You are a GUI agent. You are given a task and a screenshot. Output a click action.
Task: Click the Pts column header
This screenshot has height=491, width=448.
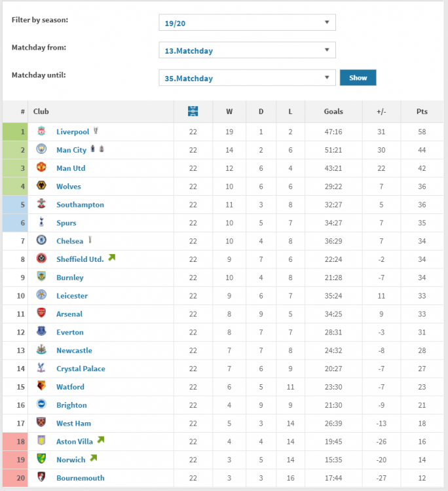pos(422,111)
